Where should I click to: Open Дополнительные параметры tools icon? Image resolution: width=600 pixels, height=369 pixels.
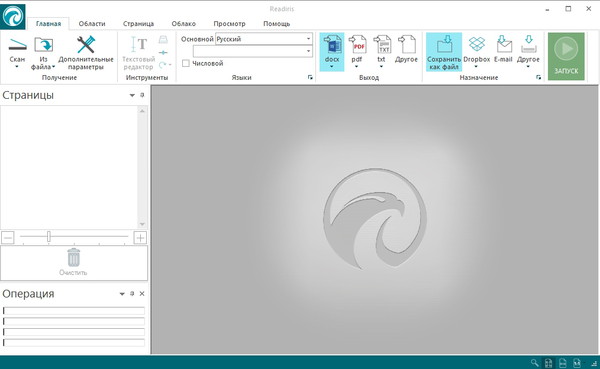[x=86, y=45]
